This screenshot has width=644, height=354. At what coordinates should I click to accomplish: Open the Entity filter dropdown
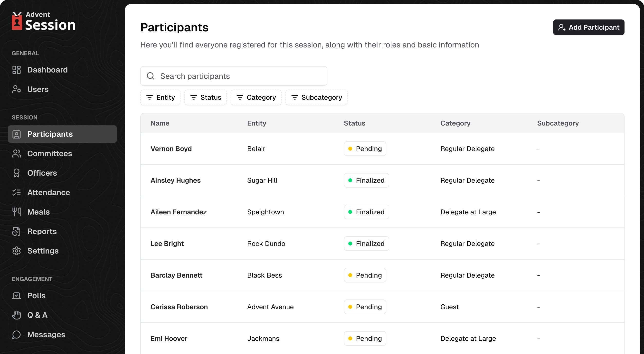point(160,97)
